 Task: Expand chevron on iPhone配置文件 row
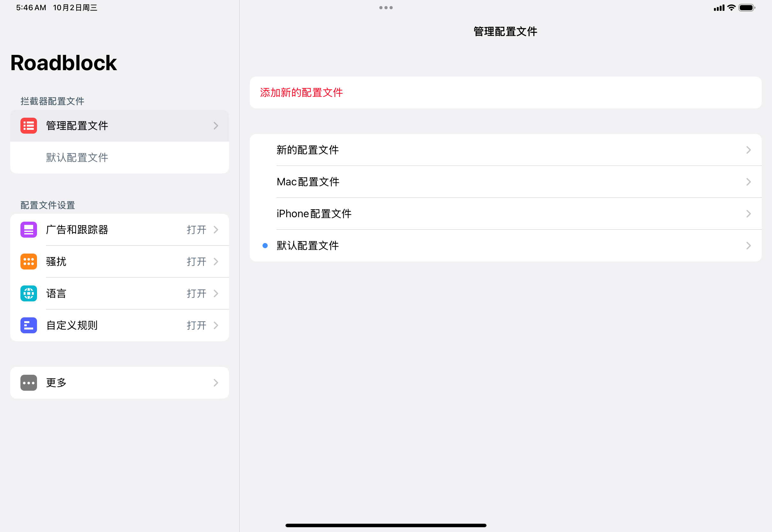(x=748, y=214)
